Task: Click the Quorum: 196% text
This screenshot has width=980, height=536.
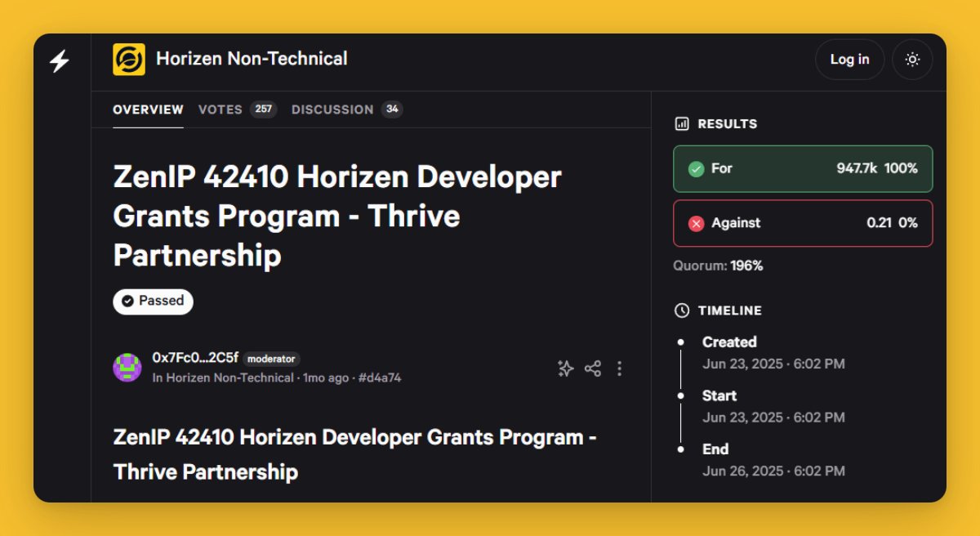Action: 718,266
